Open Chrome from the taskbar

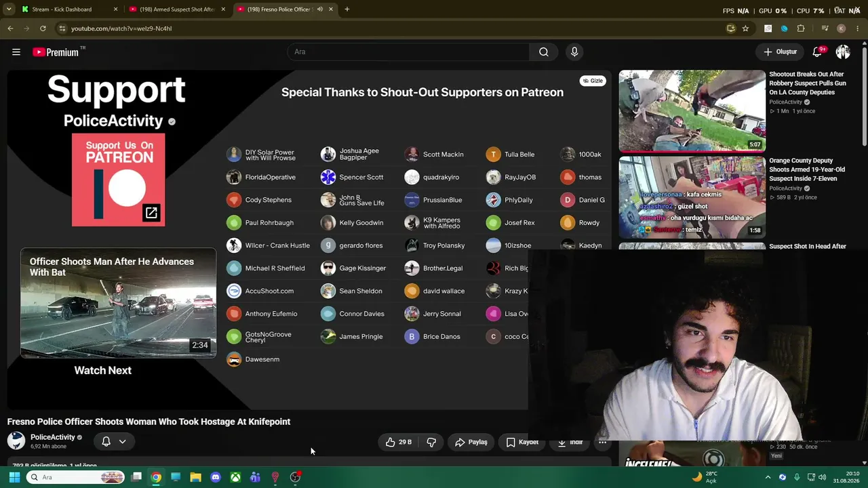156,477
